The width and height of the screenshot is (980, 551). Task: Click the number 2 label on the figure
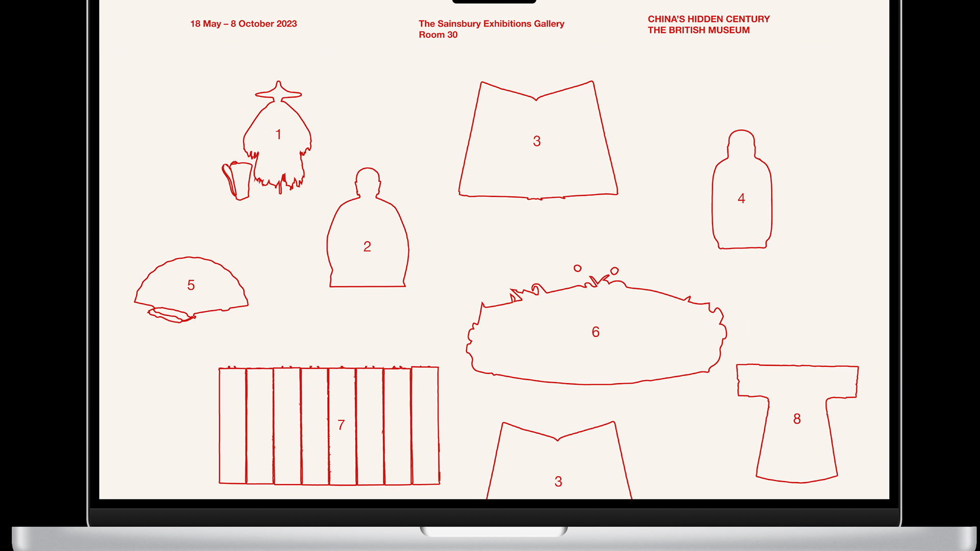point(367,246)
